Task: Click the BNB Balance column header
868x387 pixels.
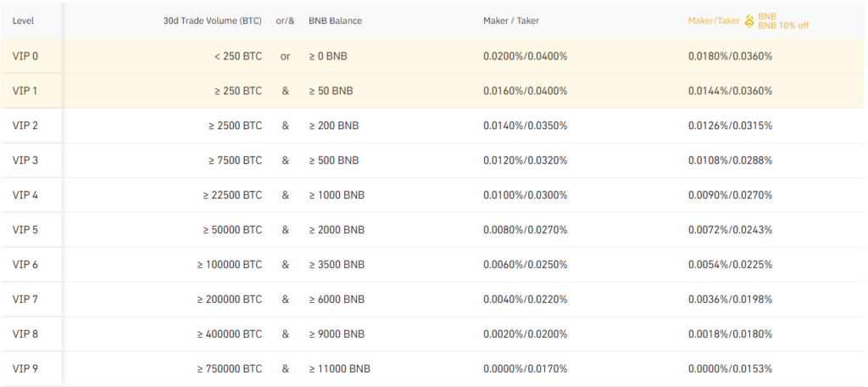Action: pyautogui.click(x=335, y=20)
